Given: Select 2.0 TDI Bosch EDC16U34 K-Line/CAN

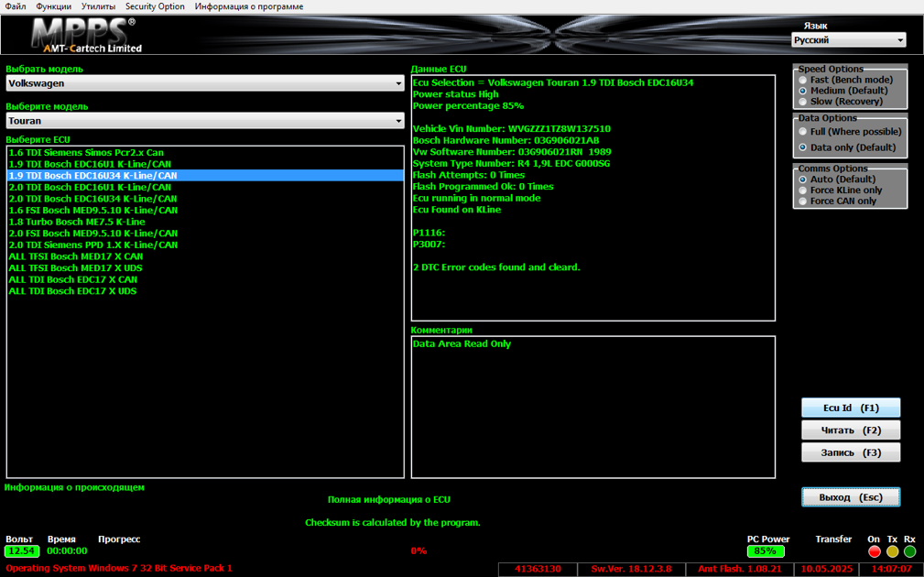Looking at the screenshot, I should 205,199.
